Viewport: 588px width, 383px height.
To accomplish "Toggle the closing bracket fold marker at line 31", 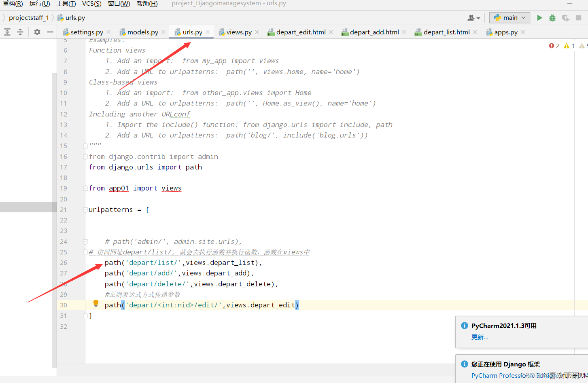I will (x=85, y=315).
